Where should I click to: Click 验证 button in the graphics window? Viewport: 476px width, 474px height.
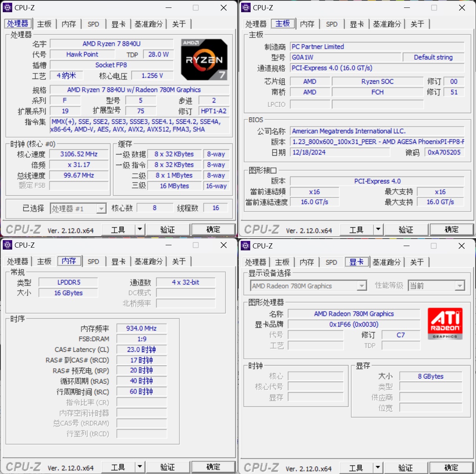[406, 468]
